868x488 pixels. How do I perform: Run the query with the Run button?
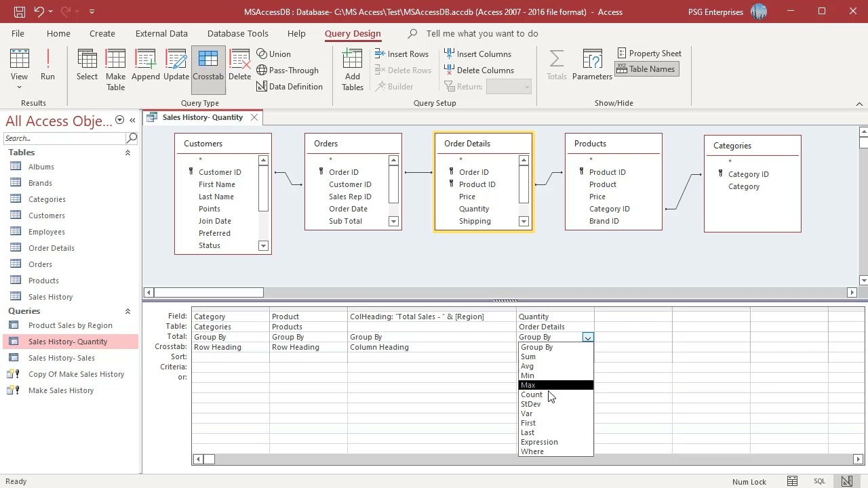click(x=47, y=65)
